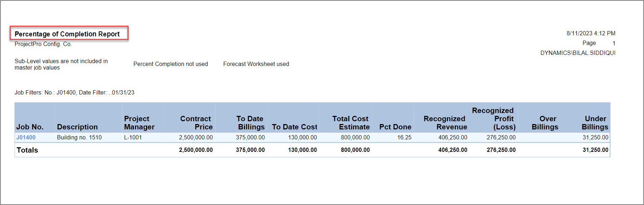
Task: Click the Contract Price column header
Action: pyautogui.click(x=196, y=123)
